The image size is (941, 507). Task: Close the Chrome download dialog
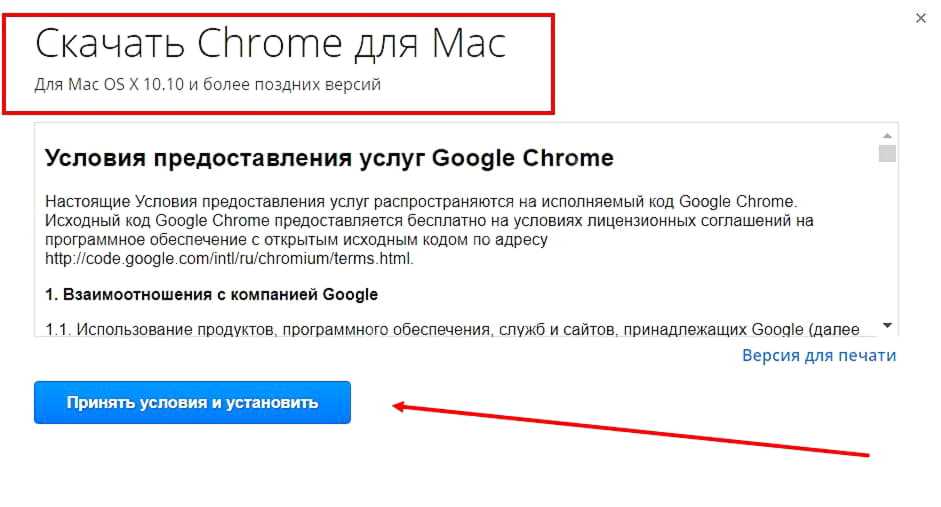click(x=921, y=19)
